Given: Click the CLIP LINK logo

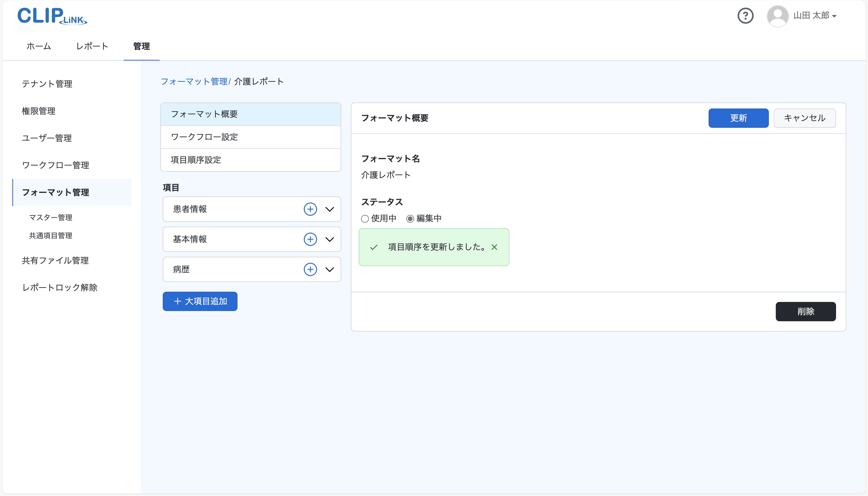Looking at the screenshot, I should pos(52,16).
